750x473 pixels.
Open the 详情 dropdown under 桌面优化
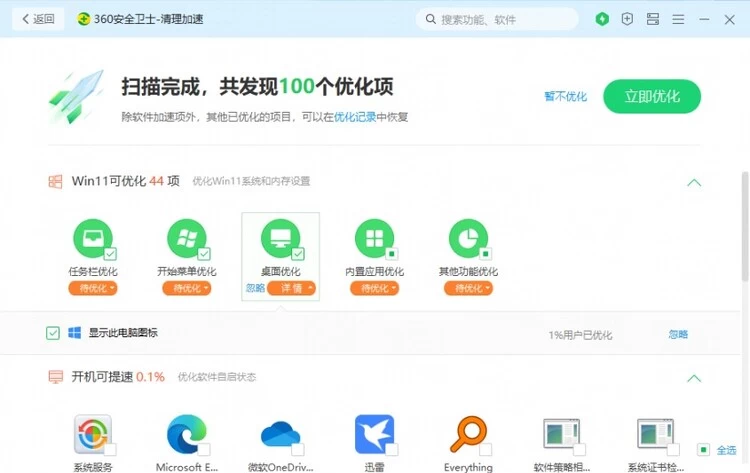pos(292,288)
